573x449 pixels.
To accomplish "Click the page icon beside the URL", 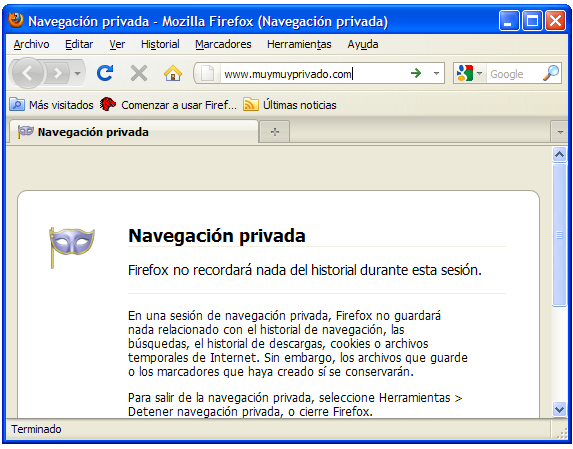I will pyautogui.click(x=207, y=73).
